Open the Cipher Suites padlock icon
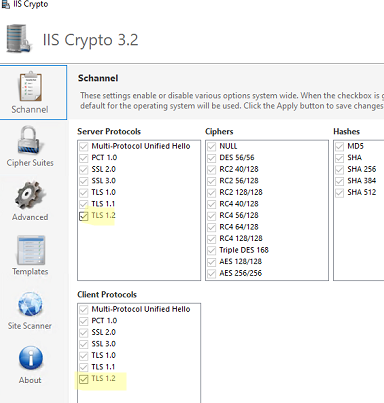Image resolution: width=384 pixels, height=403 pixels. point(30,140)
